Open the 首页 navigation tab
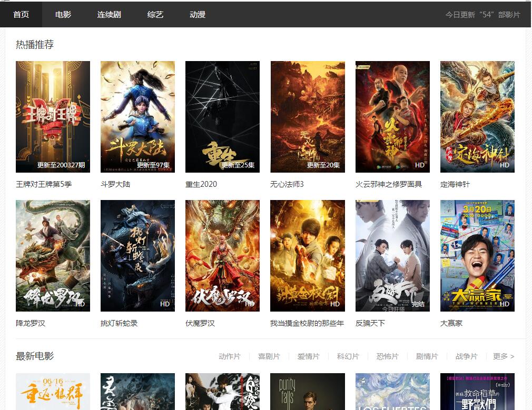 point(21,14)
